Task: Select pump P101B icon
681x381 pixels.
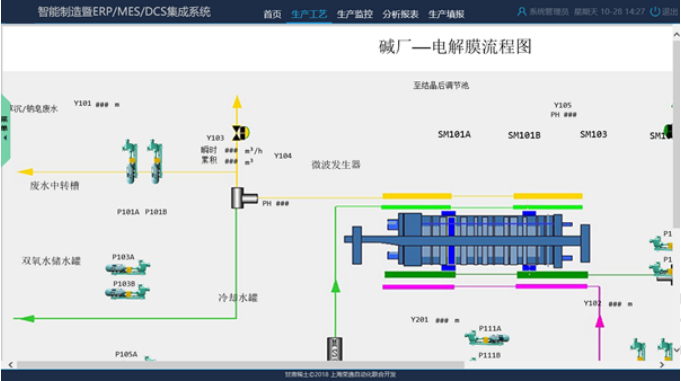Action: click(x=155, y=161)
